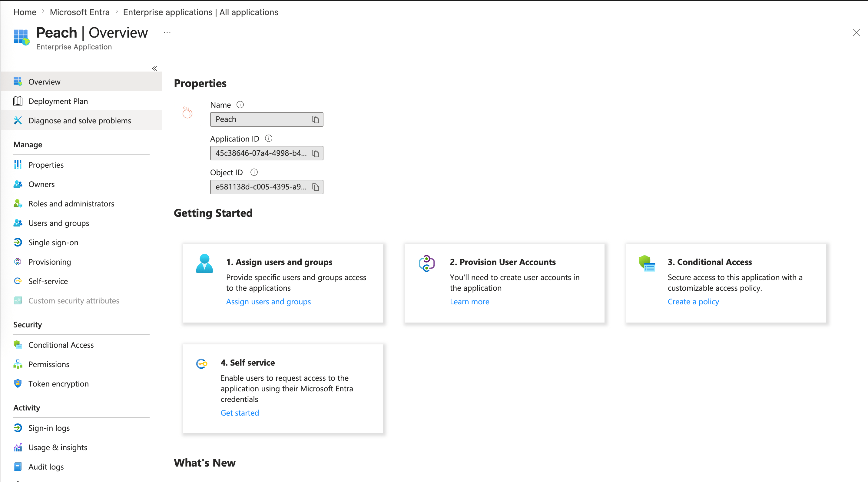Copy the Object ID to clipboard
The width and height of the screenshot is (868, 482).
pos(315,187)
